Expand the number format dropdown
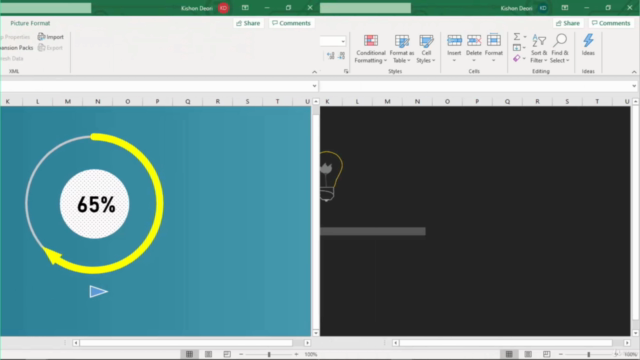 (343, 41)
